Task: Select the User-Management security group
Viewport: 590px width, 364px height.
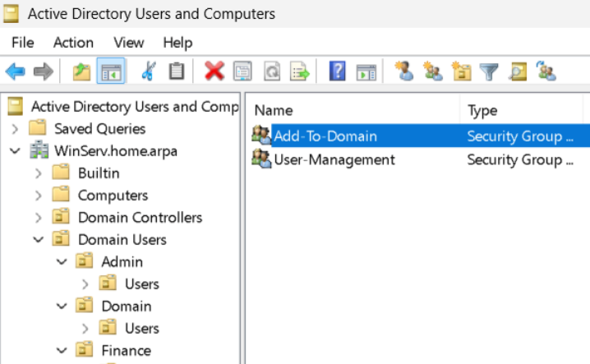Action: (334, 159)
